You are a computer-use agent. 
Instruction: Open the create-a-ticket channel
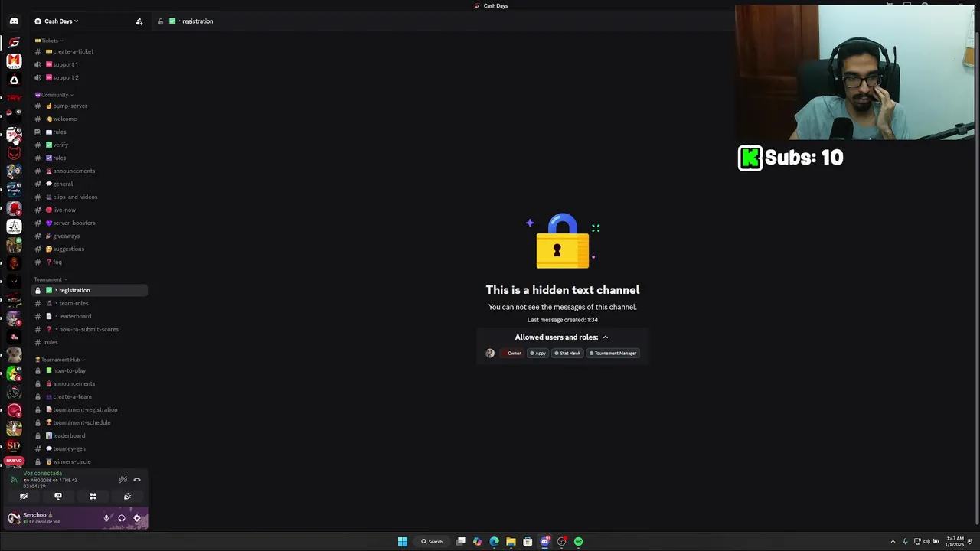90,51
